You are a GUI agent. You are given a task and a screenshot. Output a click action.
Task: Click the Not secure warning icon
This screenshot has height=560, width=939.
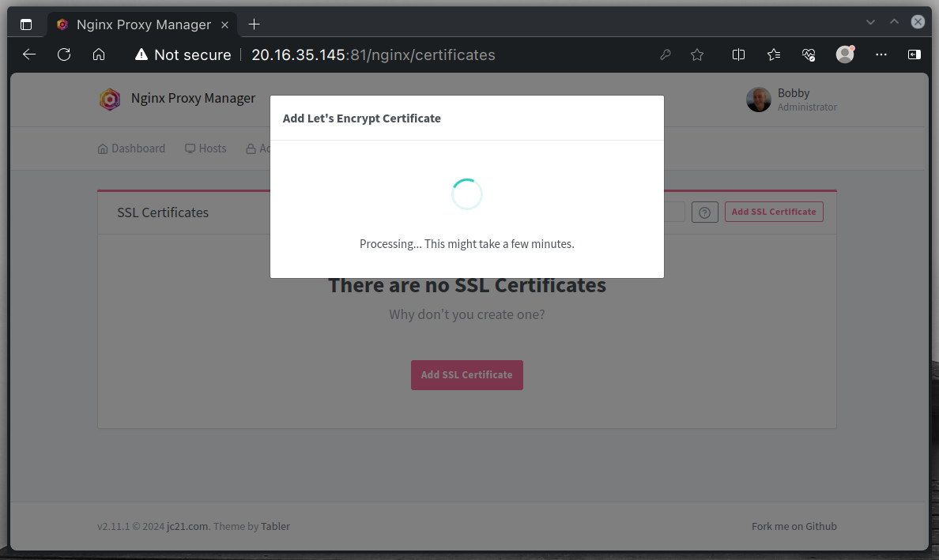pyautogui.click(x=141, y=54)
